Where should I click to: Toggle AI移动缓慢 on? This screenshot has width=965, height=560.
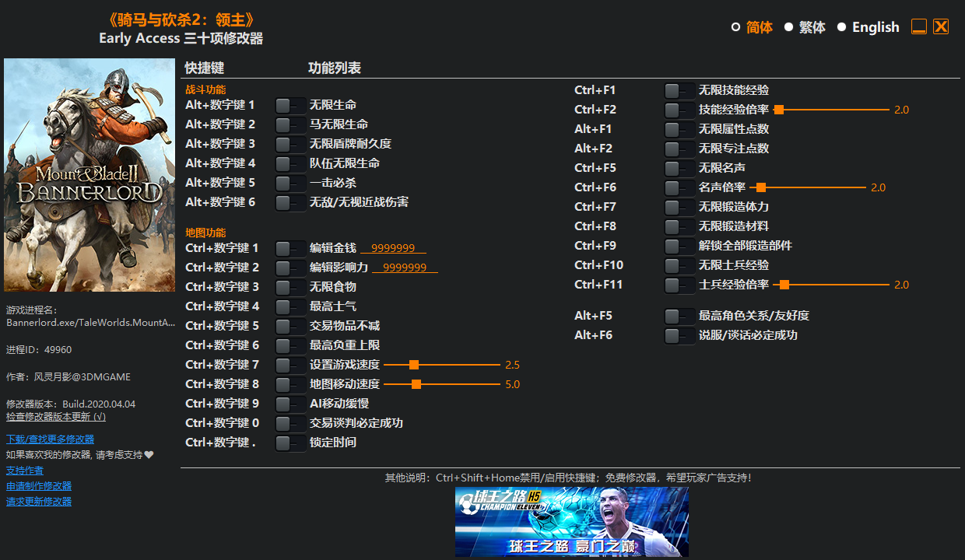290,403
